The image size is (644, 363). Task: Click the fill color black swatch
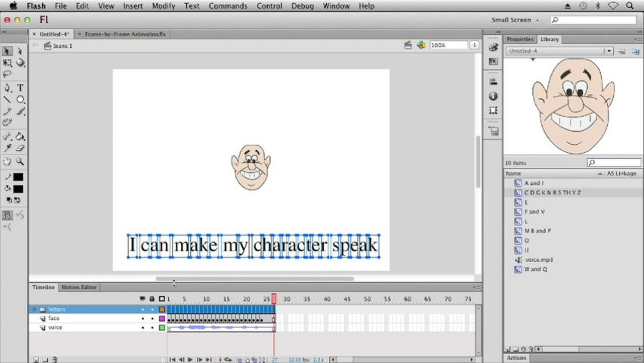[x=18, y=189]
